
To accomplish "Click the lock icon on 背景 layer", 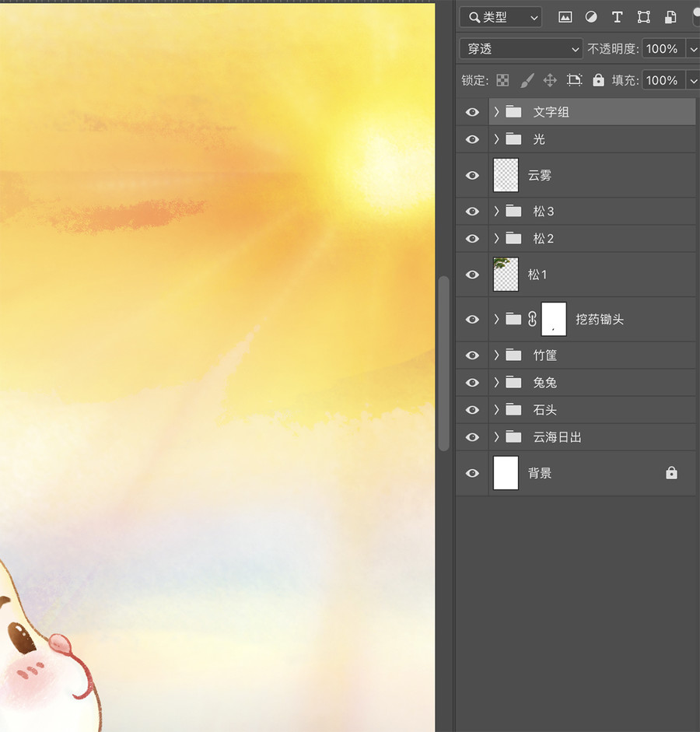I will tap(671, 473).
